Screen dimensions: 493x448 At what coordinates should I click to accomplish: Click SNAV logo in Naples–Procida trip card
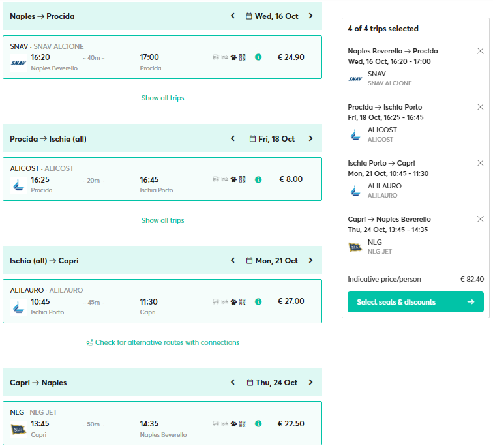tap(18, 63)
